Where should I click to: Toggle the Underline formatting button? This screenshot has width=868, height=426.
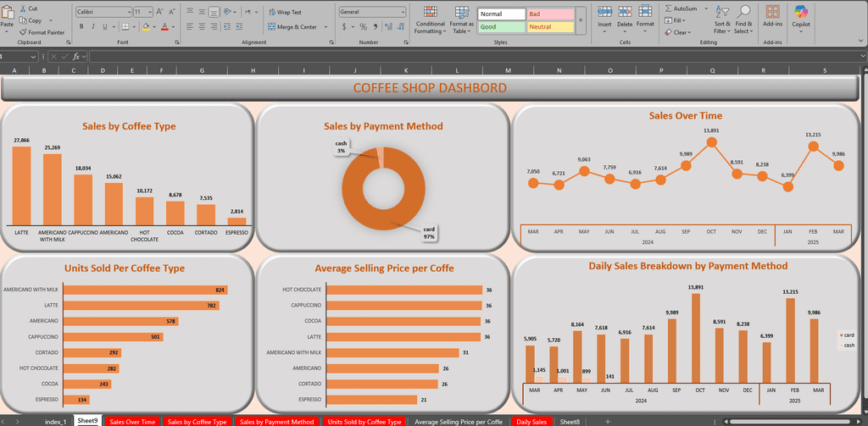106,26
